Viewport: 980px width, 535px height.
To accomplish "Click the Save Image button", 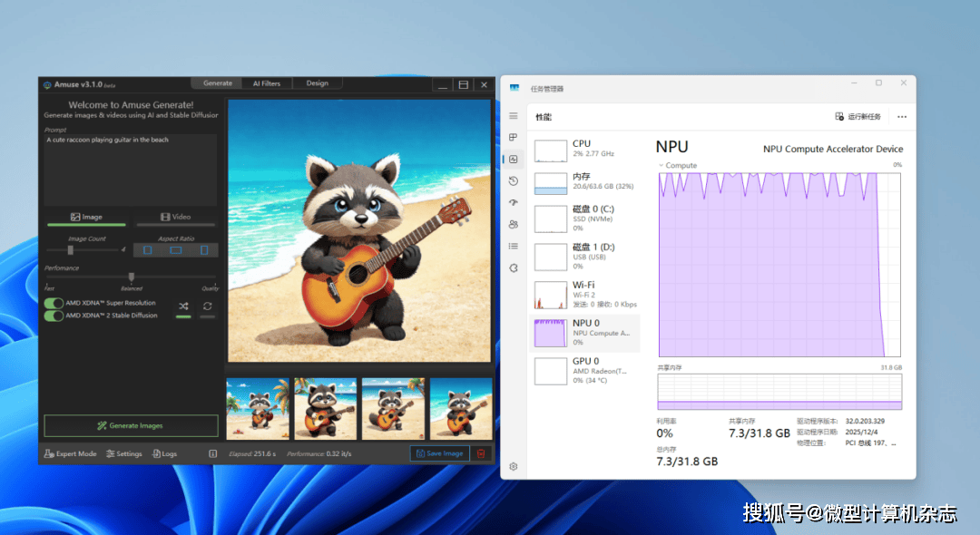I will coord(439,453).
